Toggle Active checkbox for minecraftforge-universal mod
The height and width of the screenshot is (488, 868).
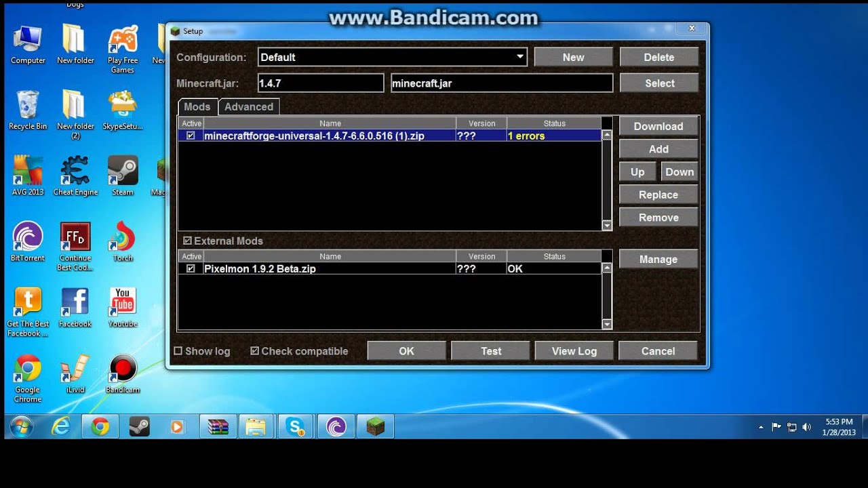click(191, 136)
